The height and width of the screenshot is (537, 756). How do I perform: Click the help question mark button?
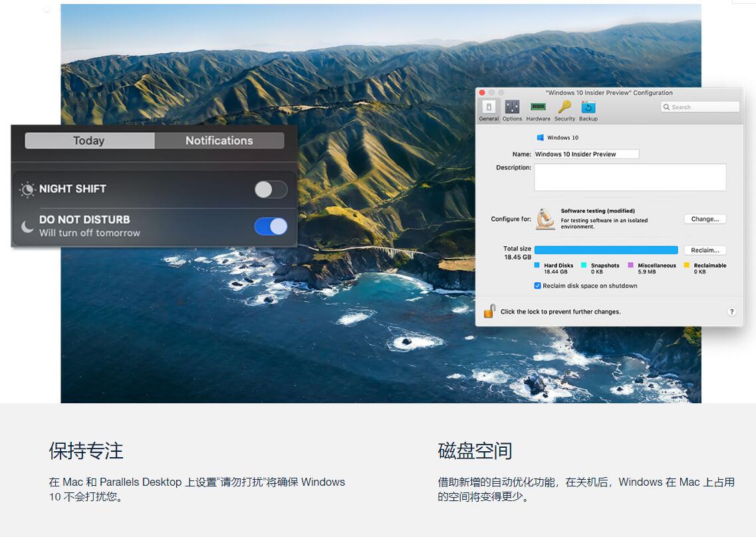click(x=731, y=311)
